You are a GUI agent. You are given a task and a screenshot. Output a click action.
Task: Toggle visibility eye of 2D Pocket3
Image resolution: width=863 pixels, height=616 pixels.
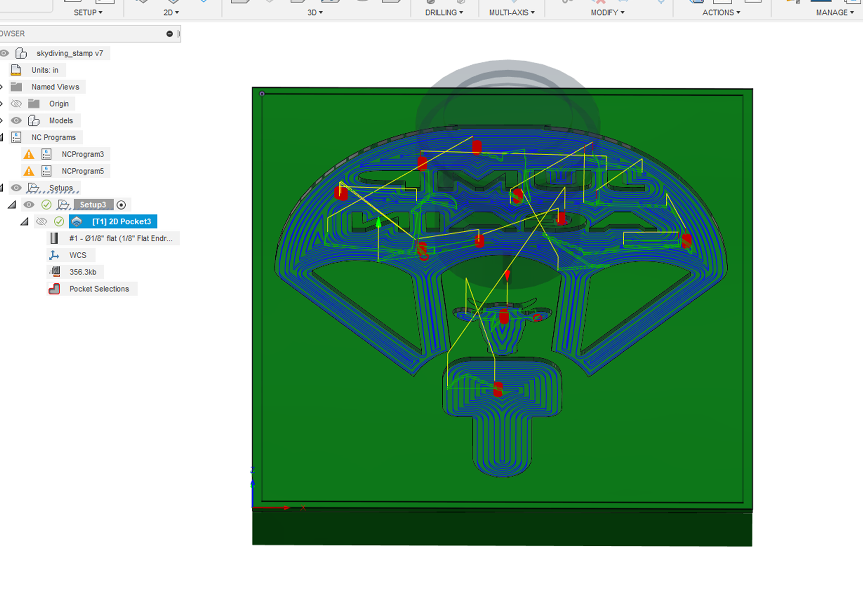point(41,222)
